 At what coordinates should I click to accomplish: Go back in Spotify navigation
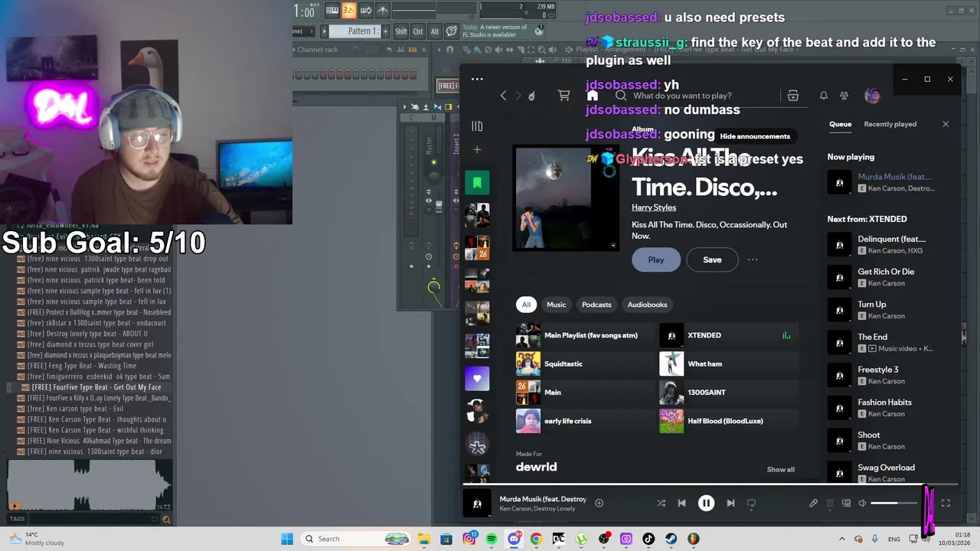point(503,96)
